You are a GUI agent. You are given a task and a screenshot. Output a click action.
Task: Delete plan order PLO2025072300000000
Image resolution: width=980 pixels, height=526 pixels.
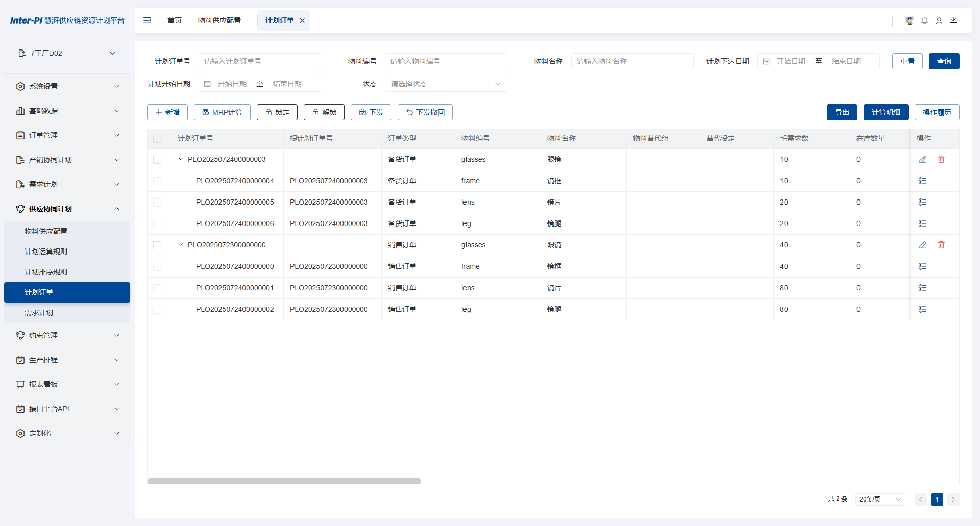[x=941, y=245]
